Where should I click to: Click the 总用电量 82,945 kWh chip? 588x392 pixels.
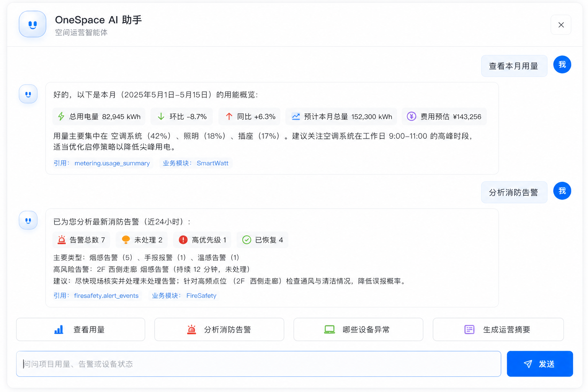(x=99, y=116)
